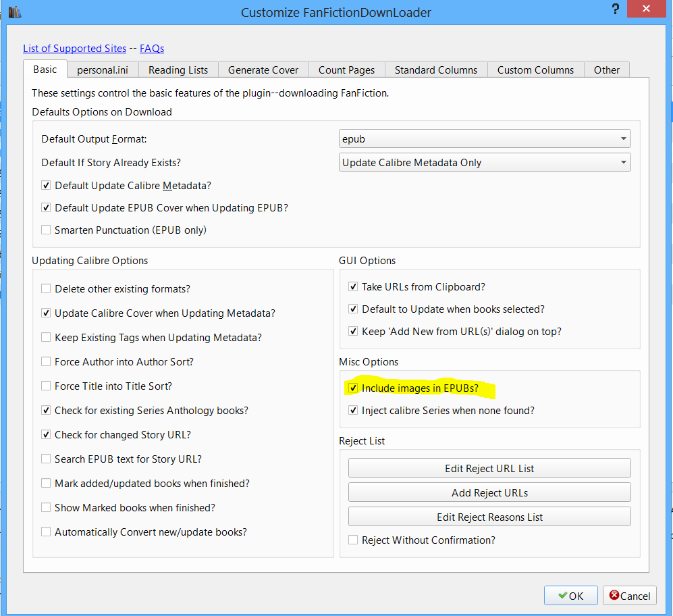673x616 pixels.
Task: Enable Reject Without Confirmation
Action: [x=353, y=540]
